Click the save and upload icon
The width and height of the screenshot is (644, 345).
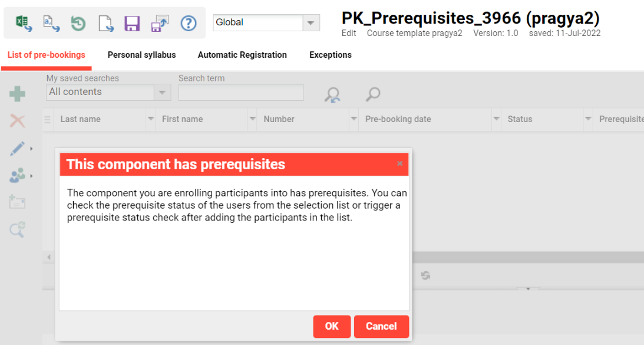tap(160, 23)
